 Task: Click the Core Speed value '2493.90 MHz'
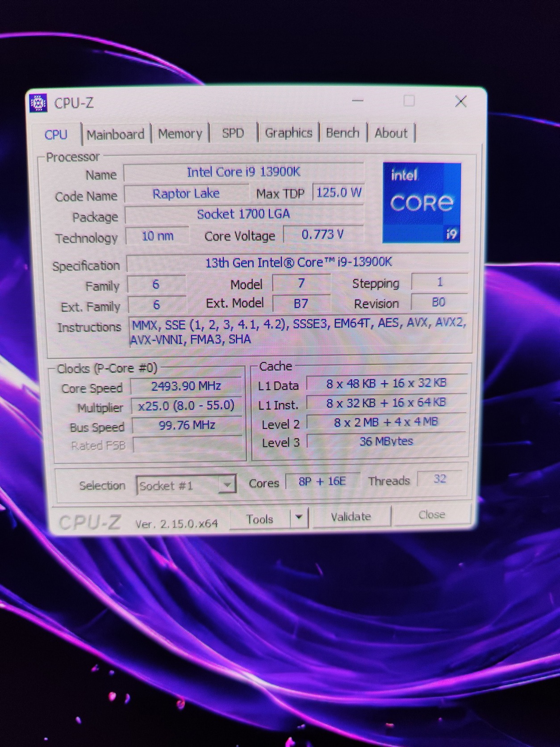click(186, 386)
